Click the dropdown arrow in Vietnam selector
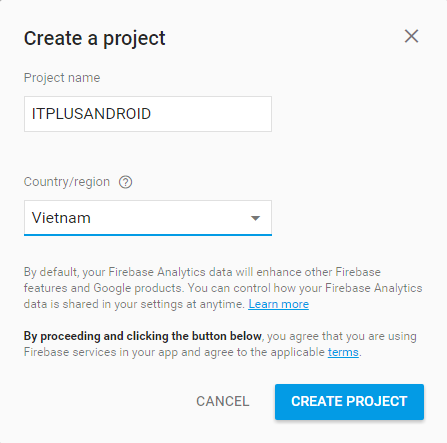447x443 pixels. tap(255, 218)
